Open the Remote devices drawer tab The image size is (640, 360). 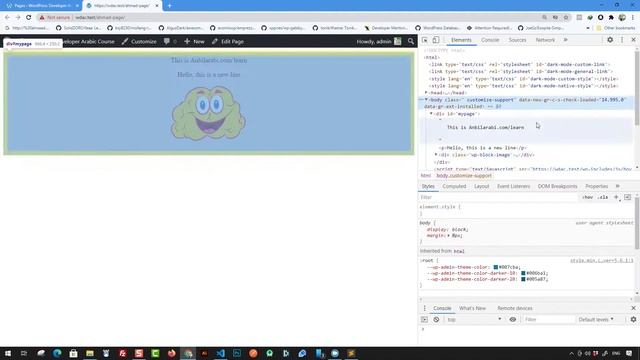coord(515,308)
